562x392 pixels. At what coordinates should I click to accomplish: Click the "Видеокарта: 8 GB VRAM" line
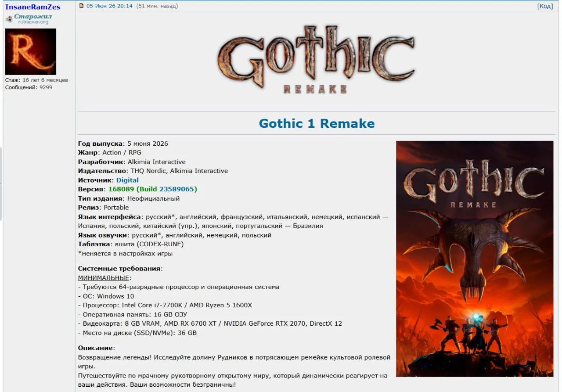pyautogui.click(x=210, y=324)
